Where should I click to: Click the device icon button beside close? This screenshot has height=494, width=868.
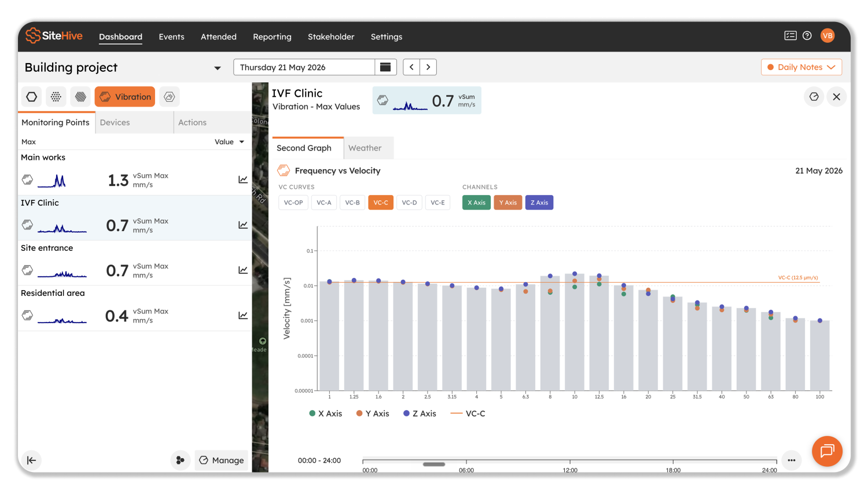coord(814,97)
